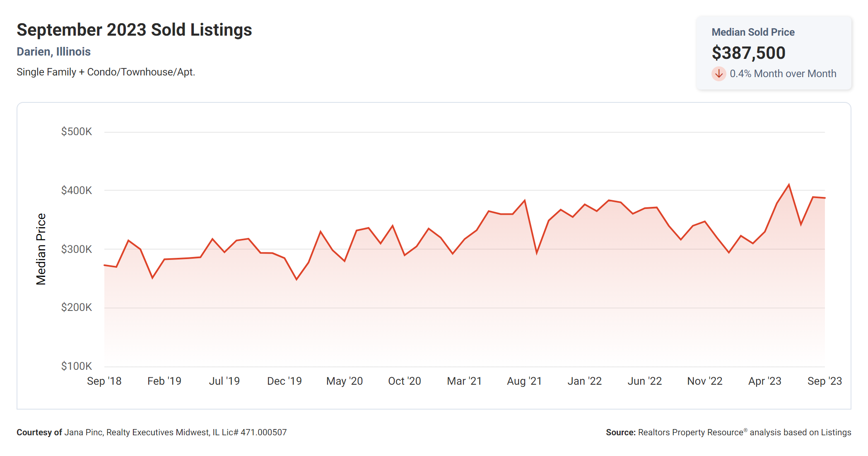Click the September 2023 Sold Listings title
Image resolution: width=868 pixels, height=456 pixels.
(134, 30)
